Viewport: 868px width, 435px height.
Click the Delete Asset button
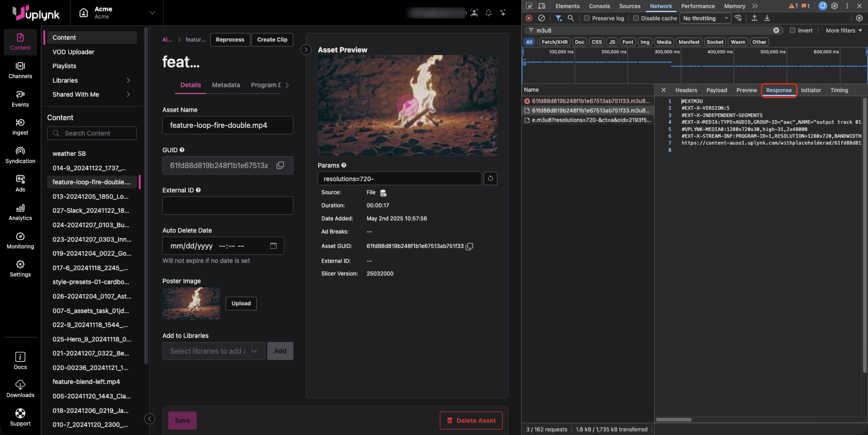(x=471, y=420)
